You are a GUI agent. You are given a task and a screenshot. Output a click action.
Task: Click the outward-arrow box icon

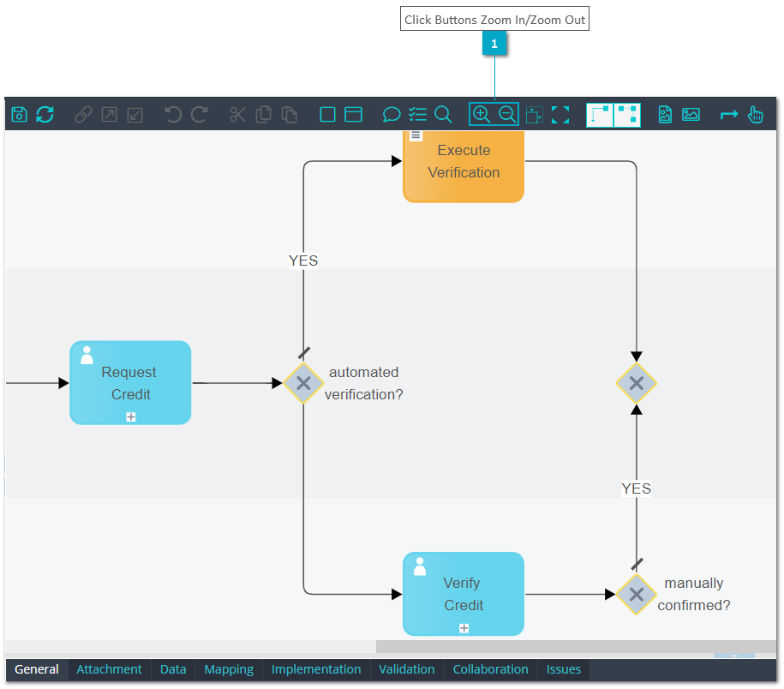point(109,115)
